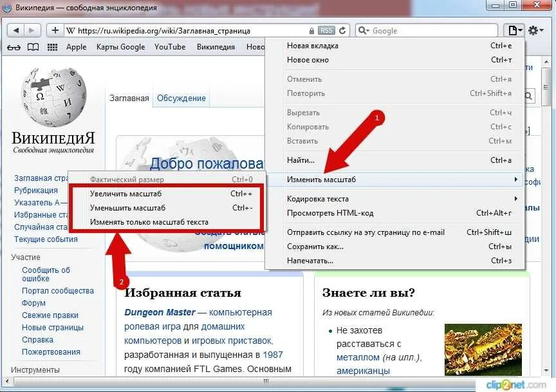Image resolution: width=556 pixels, height=392 pixels.
Task: Open Текущие события sidebar link
Action: point(46,239)
